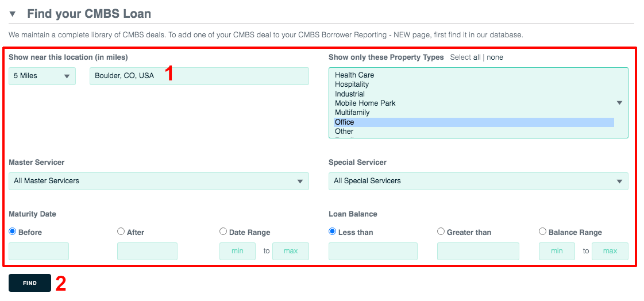
Task: Open the 5 Miles distance dropdown
Action: (43, 76)
